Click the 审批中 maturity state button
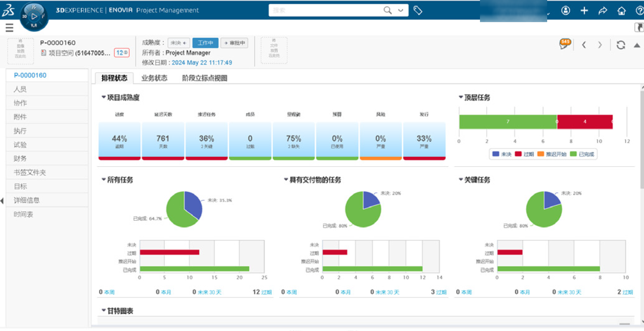 tap(235, 43)
